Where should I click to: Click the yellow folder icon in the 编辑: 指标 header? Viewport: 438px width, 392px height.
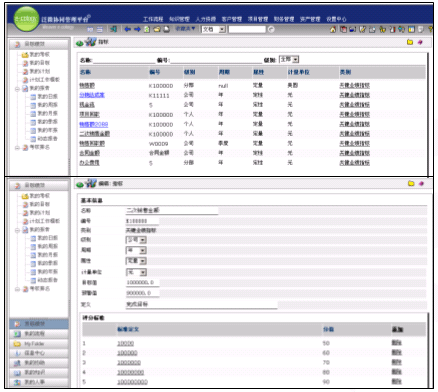click(x=411, y=183)
